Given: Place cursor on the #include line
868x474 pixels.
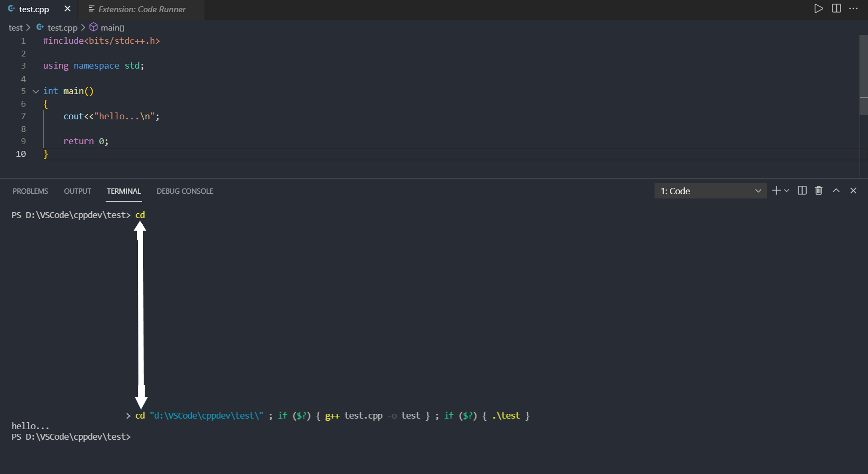Looking at the screenshot, I should pos(101,41).
